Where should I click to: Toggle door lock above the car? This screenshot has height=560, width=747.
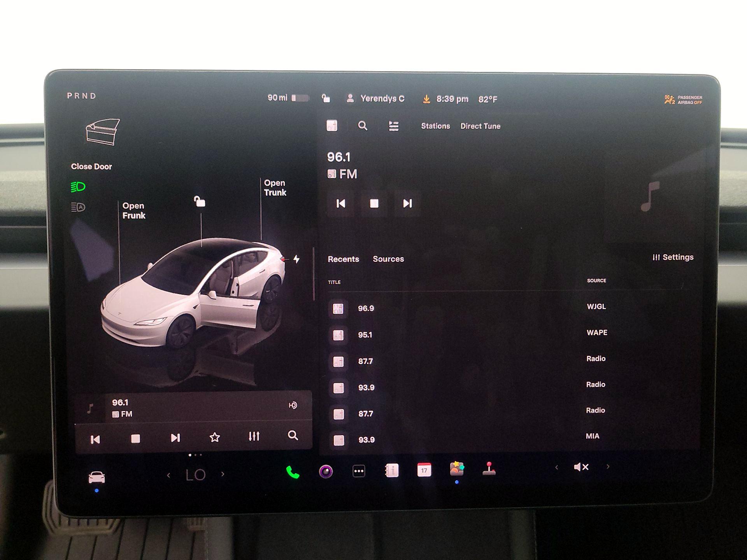pyautogui.click(x=200, y=201)
